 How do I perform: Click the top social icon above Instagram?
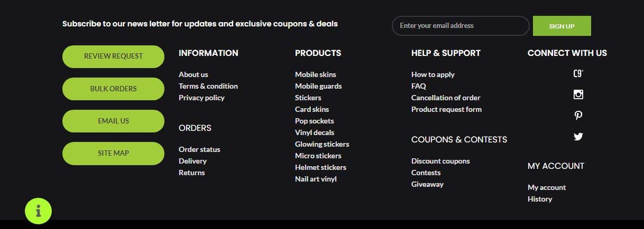click(578, 74)
